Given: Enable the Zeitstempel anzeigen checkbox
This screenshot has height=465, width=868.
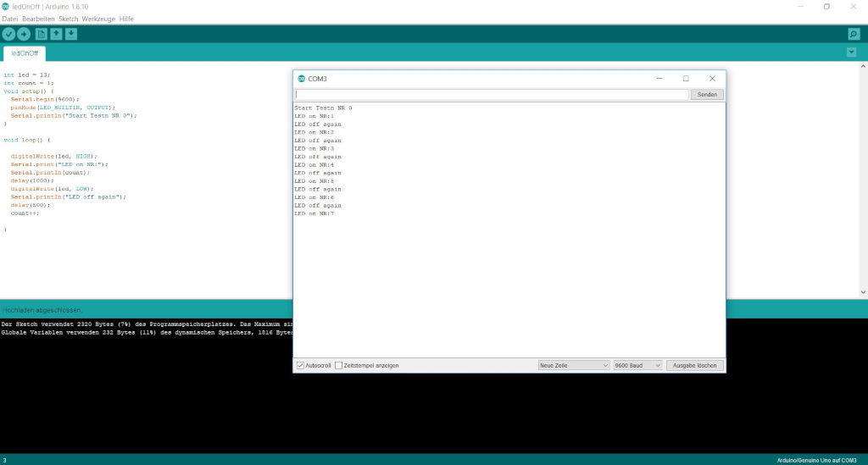Looking at the screenshot, I should (339, 365).
